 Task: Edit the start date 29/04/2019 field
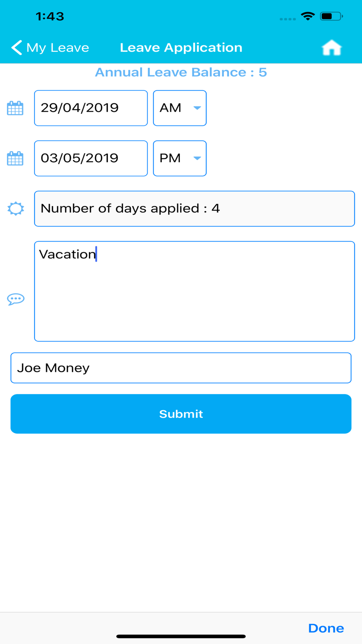(x=91, y=108)
